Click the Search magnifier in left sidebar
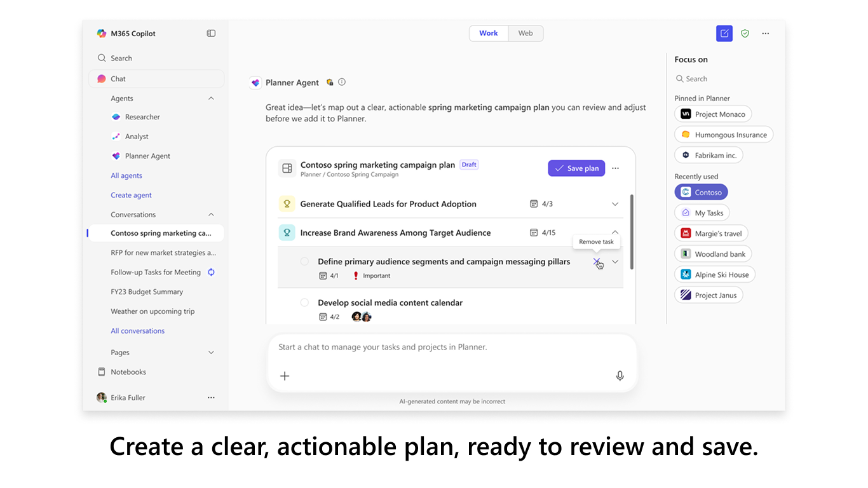This screenshot has height=488, width=868. [102, 58]
